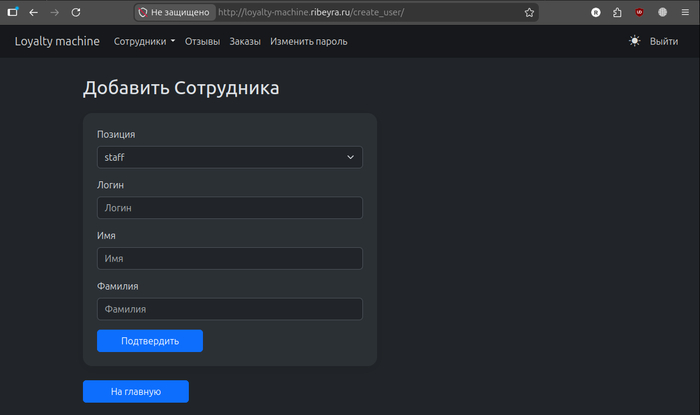
Task: Click the На главную button
Action: (x=135, y=391)
